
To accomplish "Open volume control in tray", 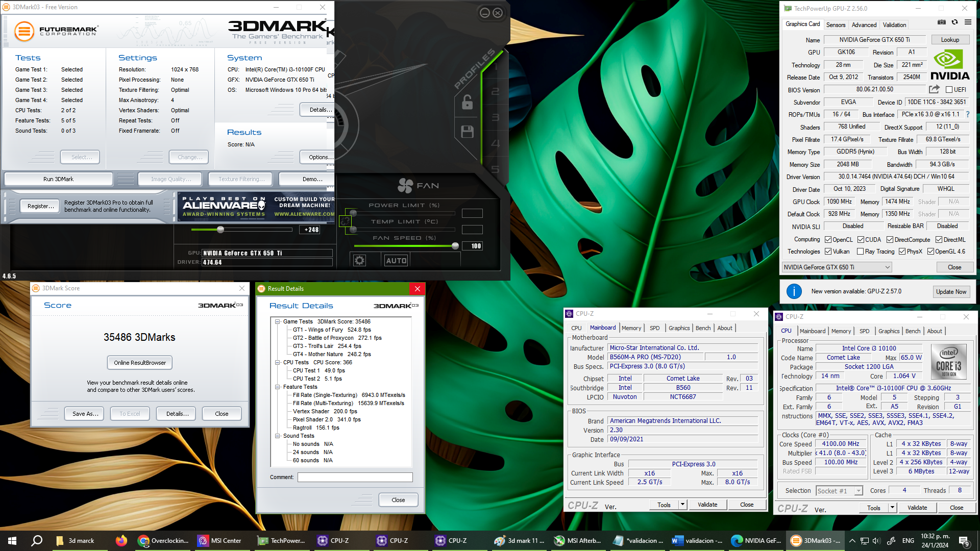I will [x=877, y=541].
